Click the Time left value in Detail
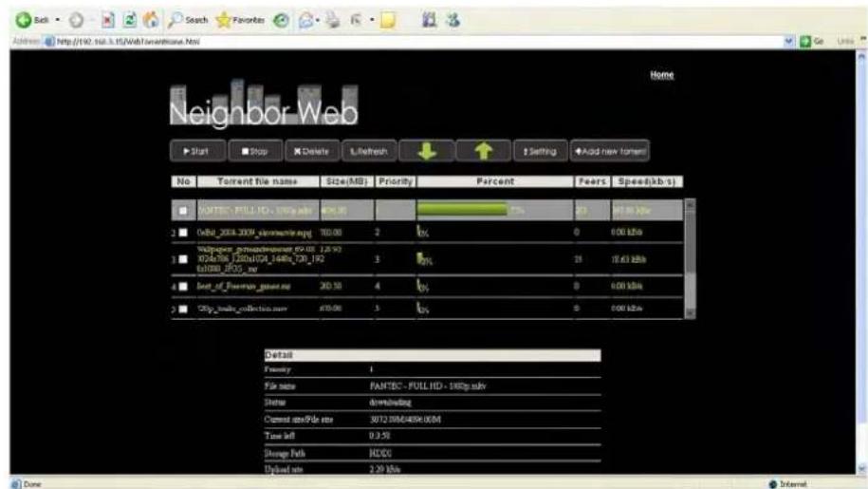The image size is (868, 489). tap(379, 436)
